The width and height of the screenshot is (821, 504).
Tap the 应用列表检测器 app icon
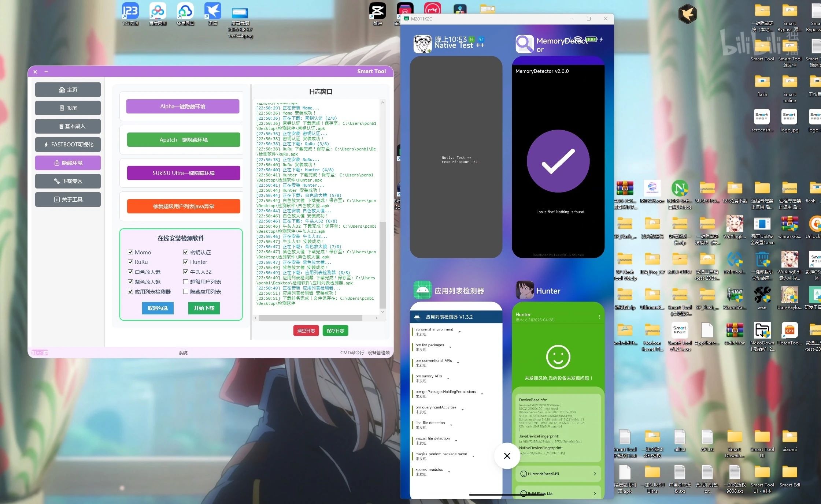(423, 290)
